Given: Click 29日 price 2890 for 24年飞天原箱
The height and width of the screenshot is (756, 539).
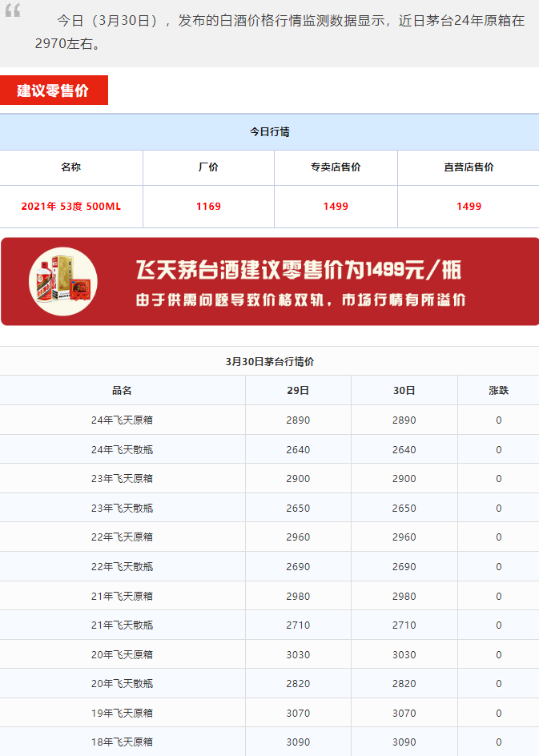Looking at the screenshot, I should click(x=298, y=420).
